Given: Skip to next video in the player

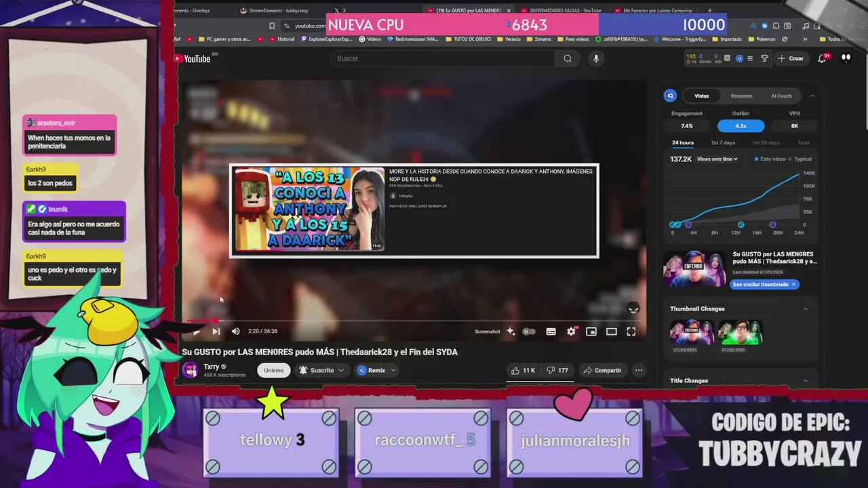Looking at the screenshot, I should [x=216, y=331].
